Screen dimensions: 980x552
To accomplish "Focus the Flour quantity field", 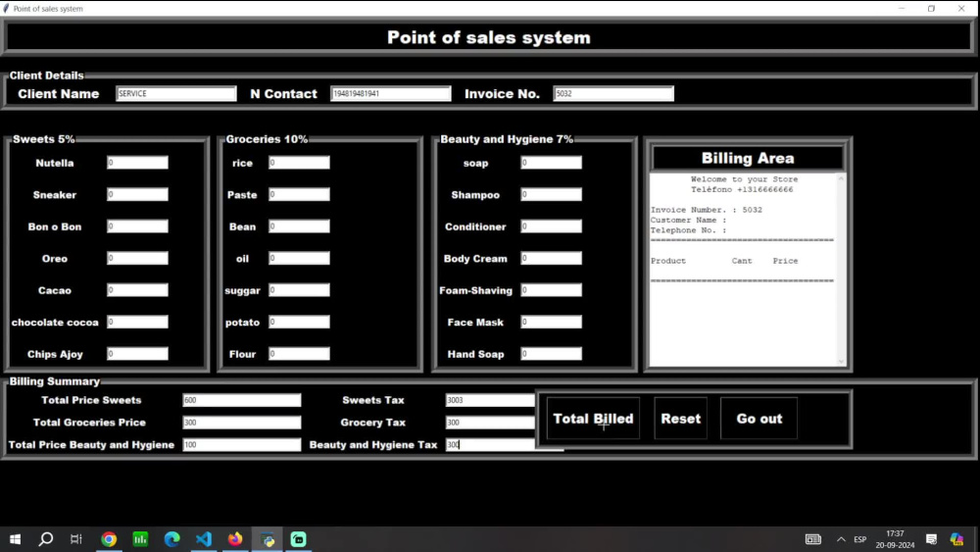I will coord(299,354).
